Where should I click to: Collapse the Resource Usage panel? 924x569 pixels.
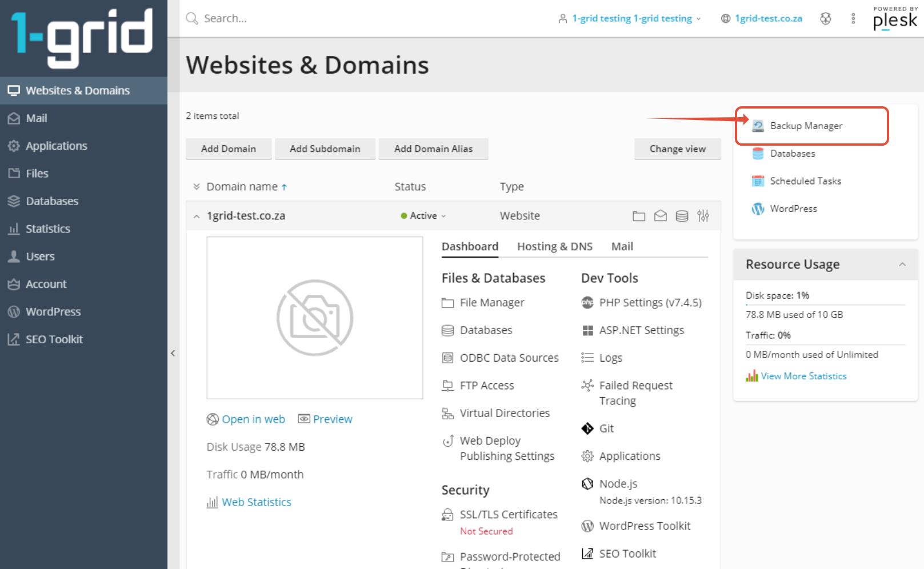[x=902, y=265]
